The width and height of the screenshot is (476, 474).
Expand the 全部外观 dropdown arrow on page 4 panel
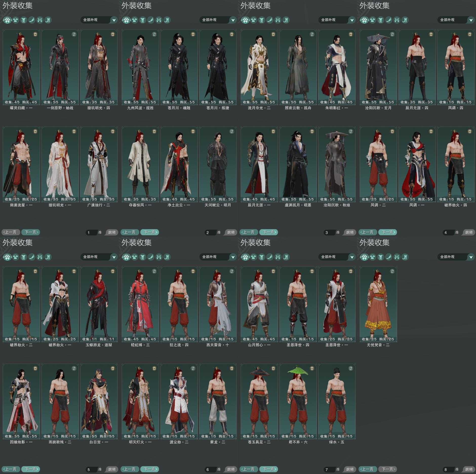[x=471, y=20]
